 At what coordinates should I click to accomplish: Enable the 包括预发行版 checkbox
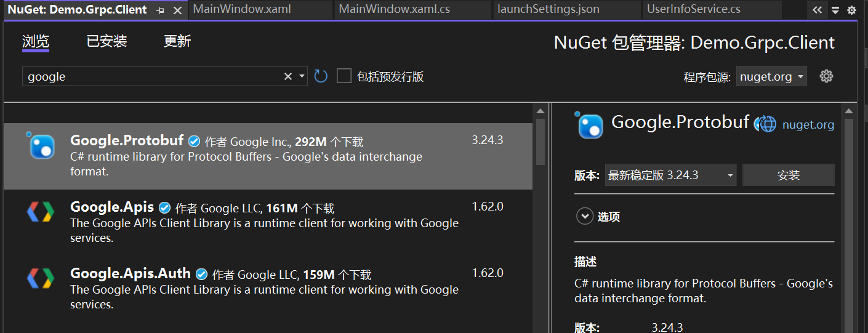tap(344, 76)
